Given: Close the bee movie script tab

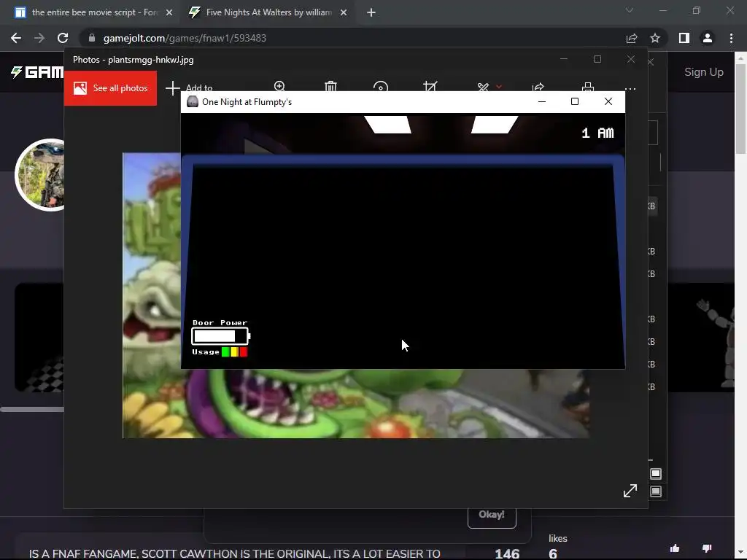Looking at the screenshot, I should 169,13.
